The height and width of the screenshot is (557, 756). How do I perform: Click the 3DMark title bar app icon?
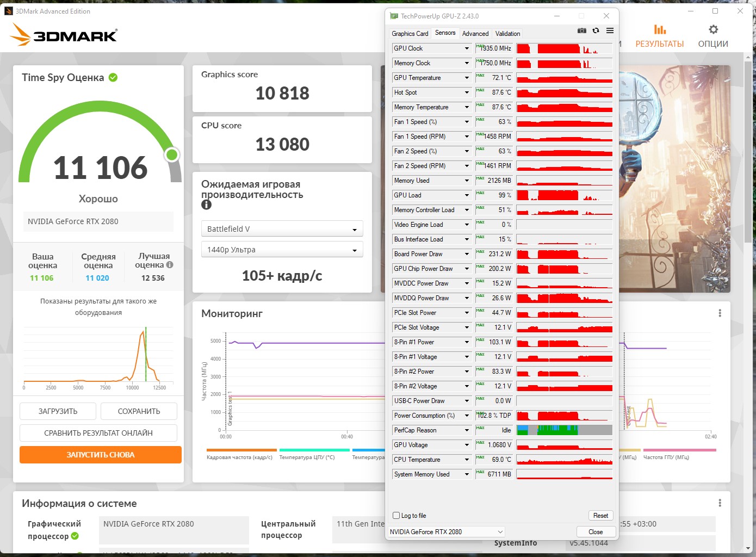8,11
